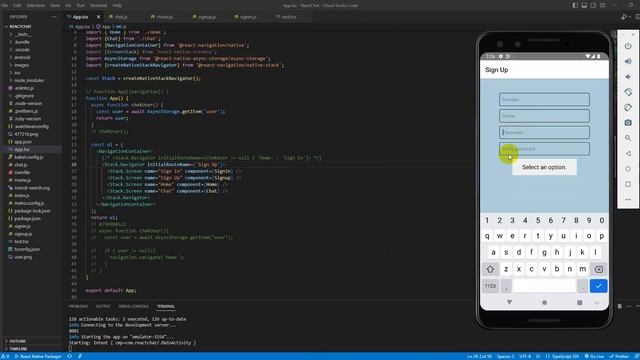Toggle secondary sidebar layout icon in title bar

point(593,5)
